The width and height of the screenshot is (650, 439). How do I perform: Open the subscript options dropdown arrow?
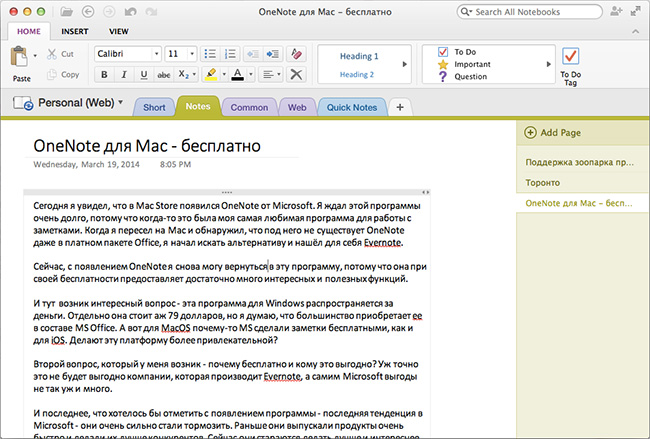pyautogui.click(x=194, y=75)
